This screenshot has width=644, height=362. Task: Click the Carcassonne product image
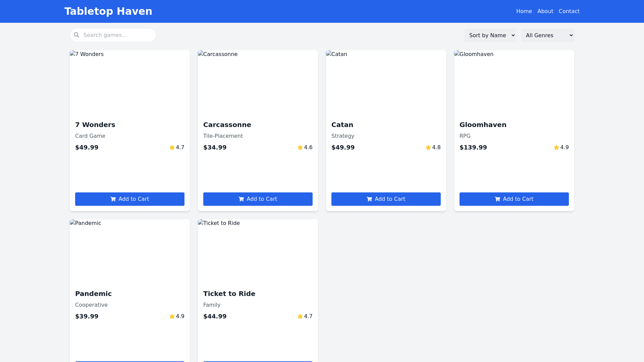pyautogui.click(x=258, y=82)
